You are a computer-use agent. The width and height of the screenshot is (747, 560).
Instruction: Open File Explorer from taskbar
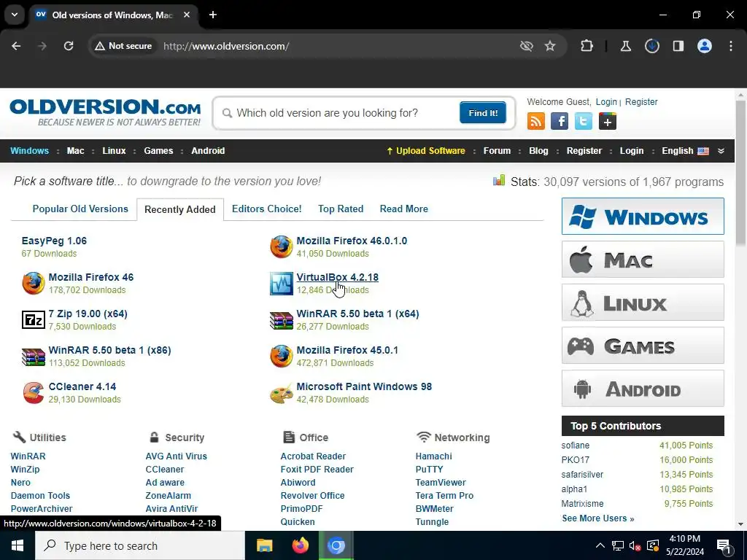coord(264,545)
